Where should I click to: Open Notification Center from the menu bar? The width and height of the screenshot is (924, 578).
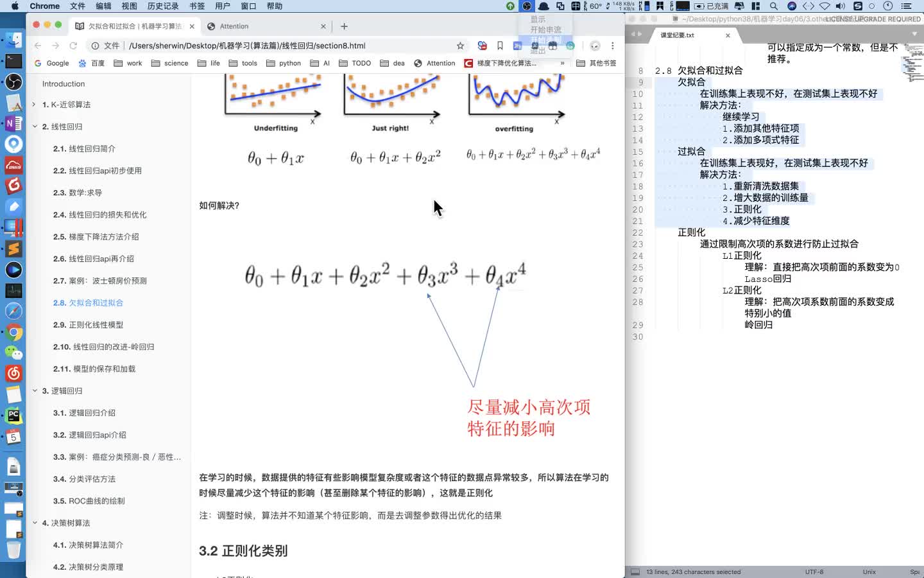point(906,6)
